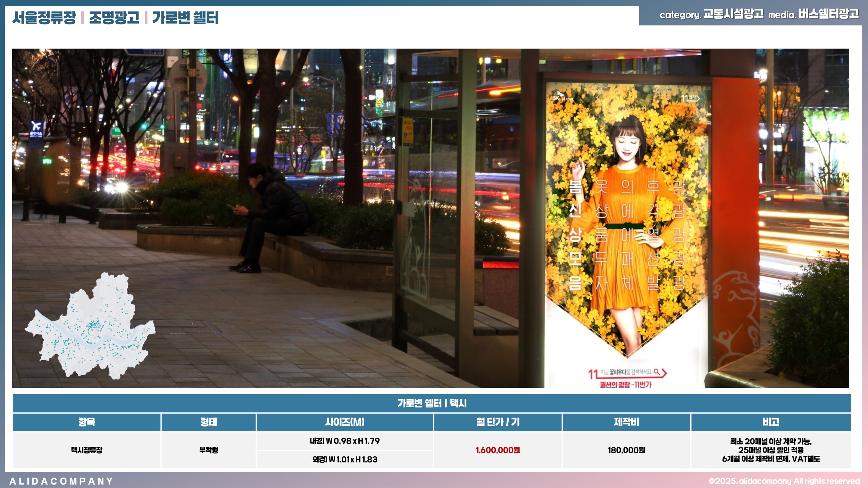Click the 가로변 쉘터 heading text
Screen dimensions: 868x488
[x=185, y=18]
